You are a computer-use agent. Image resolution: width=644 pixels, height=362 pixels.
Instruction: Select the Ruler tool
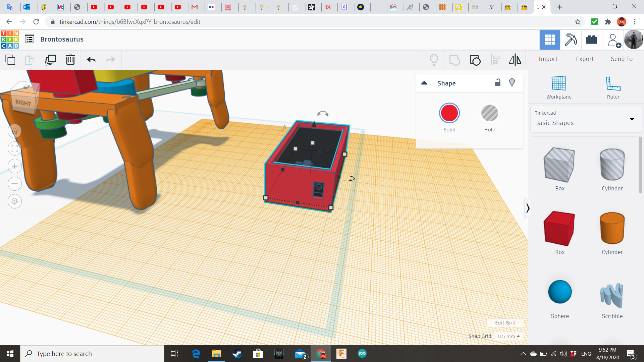coord(613,87)
